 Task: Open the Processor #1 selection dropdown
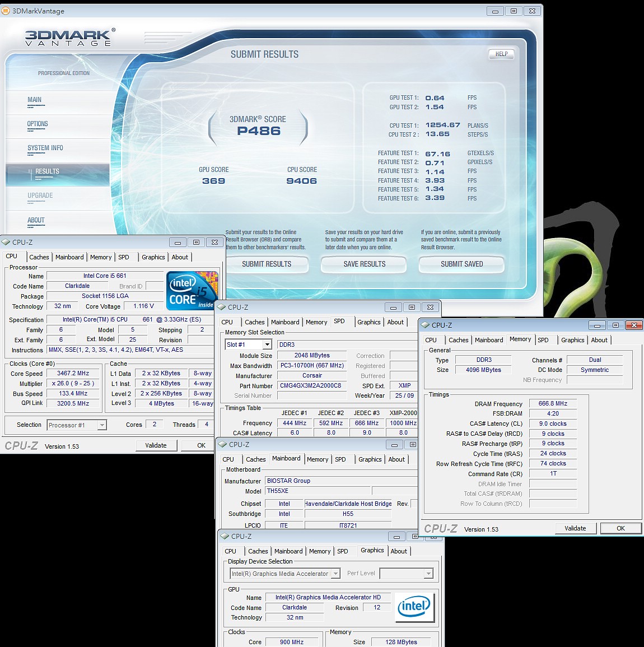click(77, 425)
